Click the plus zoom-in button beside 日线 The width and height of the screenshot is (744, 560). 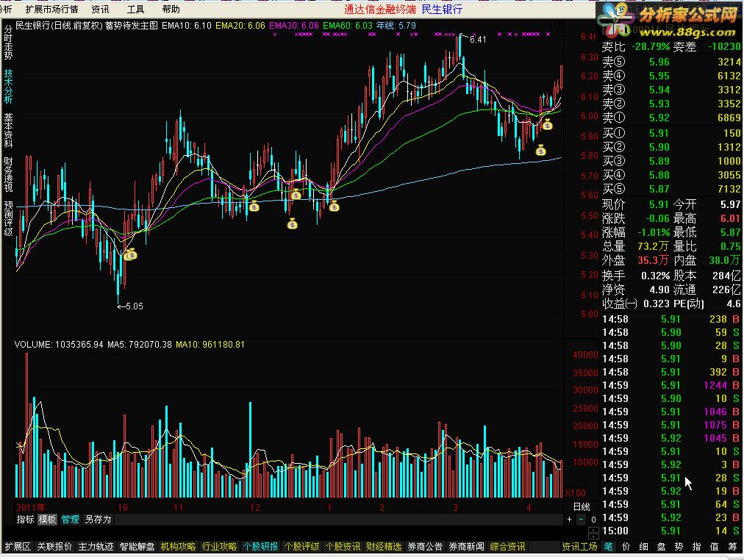[569, 520]
